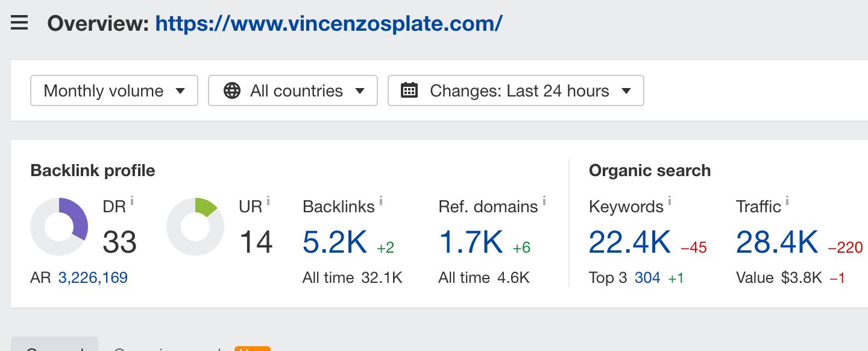Click the Keywords info icon
Image resolution: width=868 pixels, height=351 pixels.
pyautogui.click(x=670, y=200)
